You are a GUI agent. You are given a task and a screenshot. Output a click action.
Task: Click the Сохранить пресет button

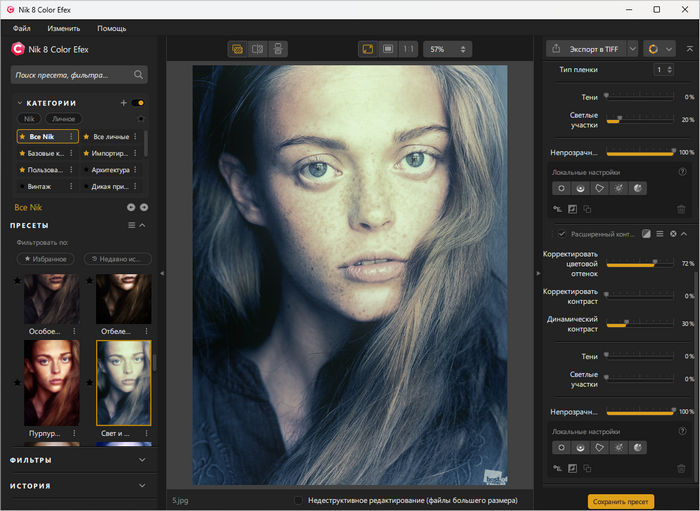point(620,501)
